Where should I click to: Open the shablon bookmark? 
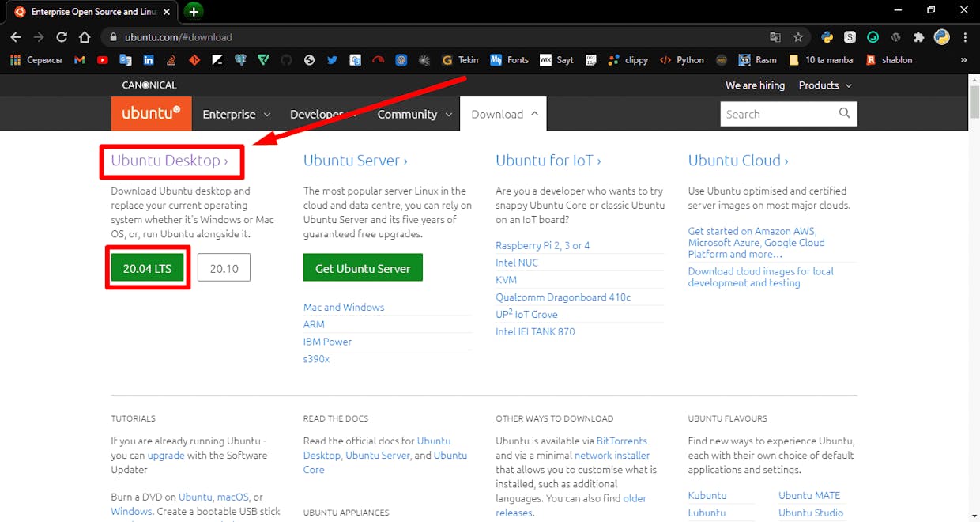(x=889, y=59)
